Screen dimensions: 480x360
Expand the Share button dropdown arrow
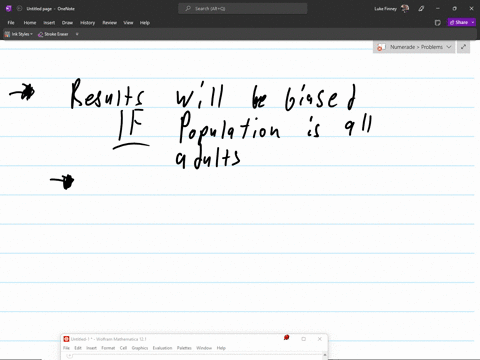point(473,22)
